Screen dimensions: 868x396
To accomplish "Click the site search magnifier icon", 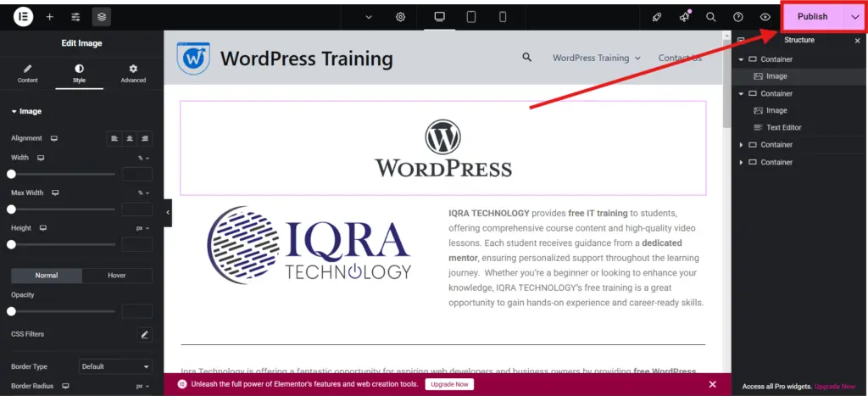I will click(x=527, y=58).
